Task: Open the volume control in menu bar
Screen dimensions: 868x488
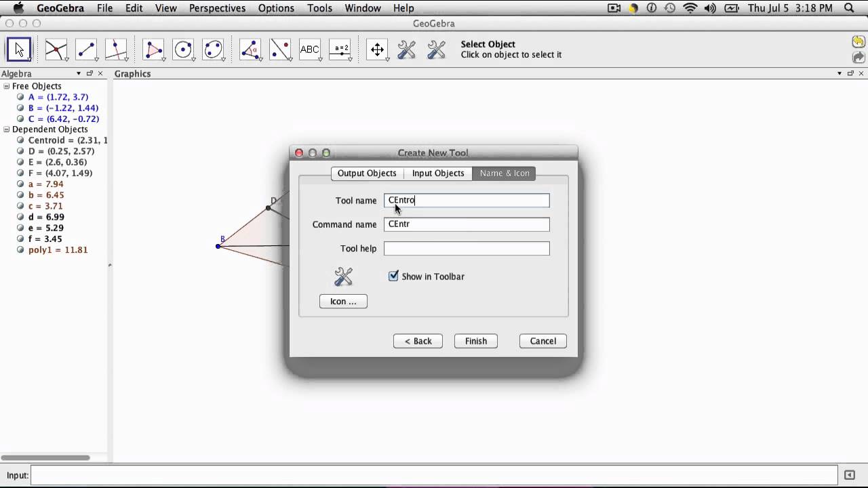Action: [710, 8]
